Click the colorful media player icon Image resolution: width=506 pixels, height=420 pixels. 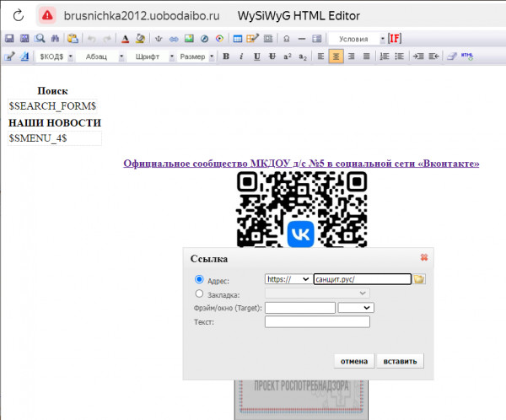pyautogui.click(x=220, y=39)
